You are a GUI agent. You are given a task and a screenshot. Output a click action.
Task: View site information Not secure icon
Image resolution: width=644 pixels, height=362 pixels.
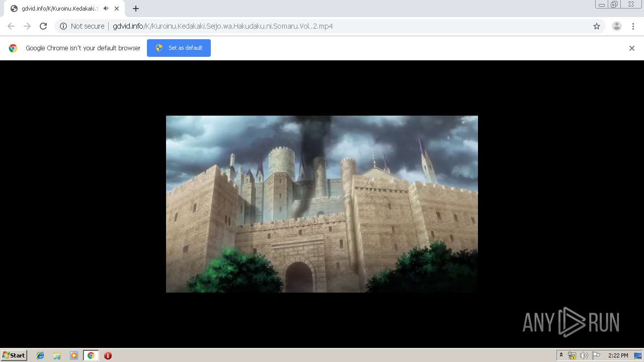[63, 26]
